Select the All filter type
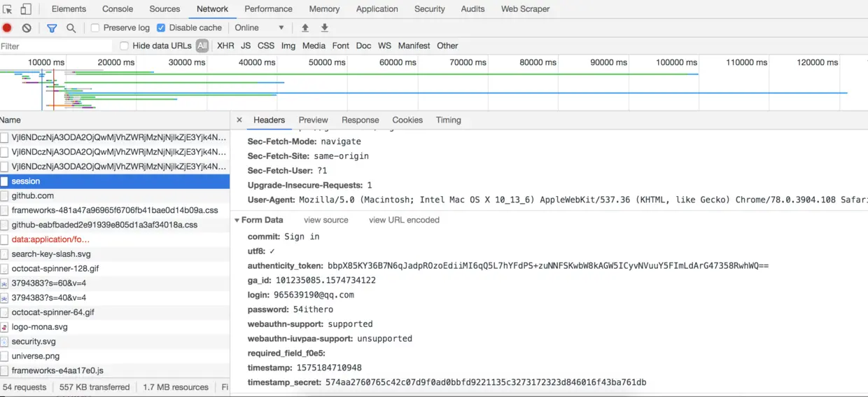 [202, 46]
